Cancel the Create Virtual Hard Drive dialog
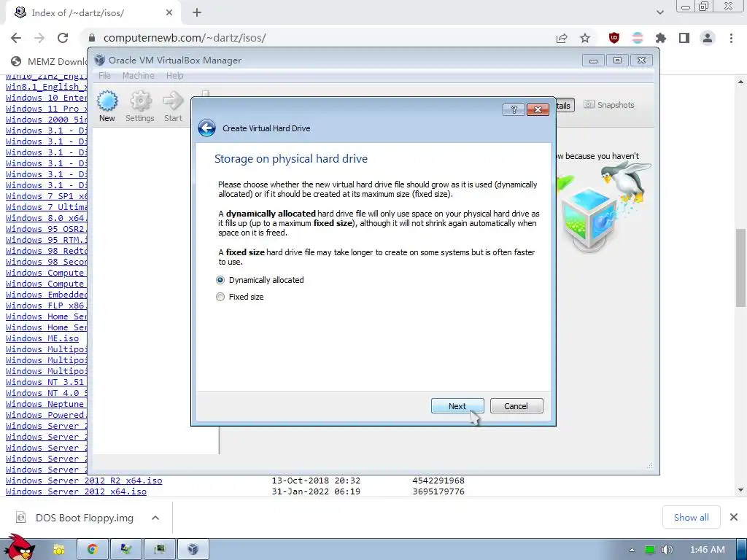747x560 pixels. pyautogui.click(x=516, y=406)
